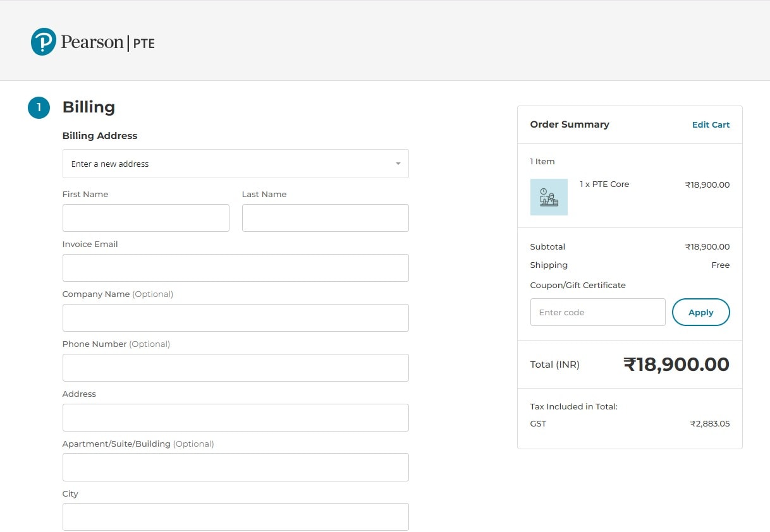Click the 'Shipping' label in summary

click(x=549, y=265)
